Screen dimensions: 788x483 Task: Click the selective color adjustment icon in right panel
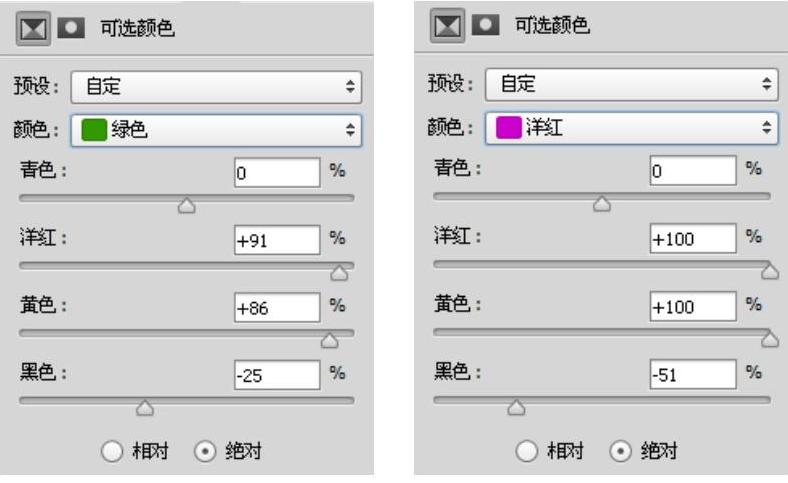point(447,25)
